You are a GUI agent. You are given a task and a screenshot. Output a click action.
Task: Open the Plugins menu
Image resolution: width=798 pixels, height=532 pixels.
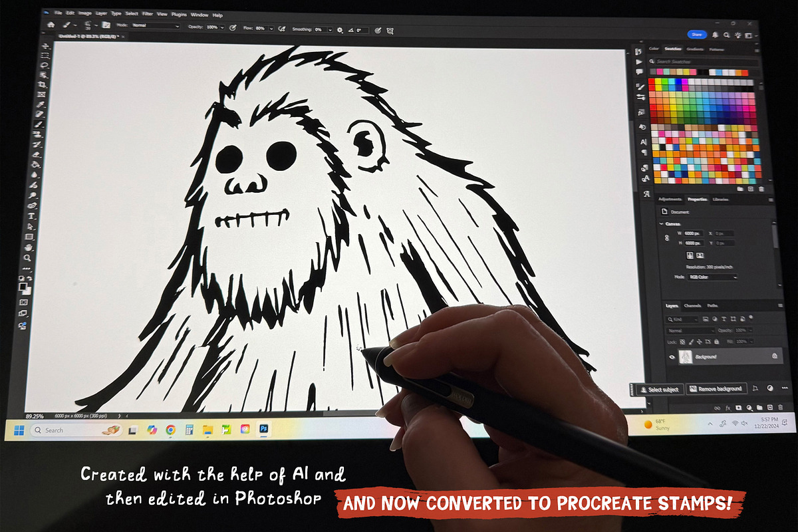click(179, 15)
